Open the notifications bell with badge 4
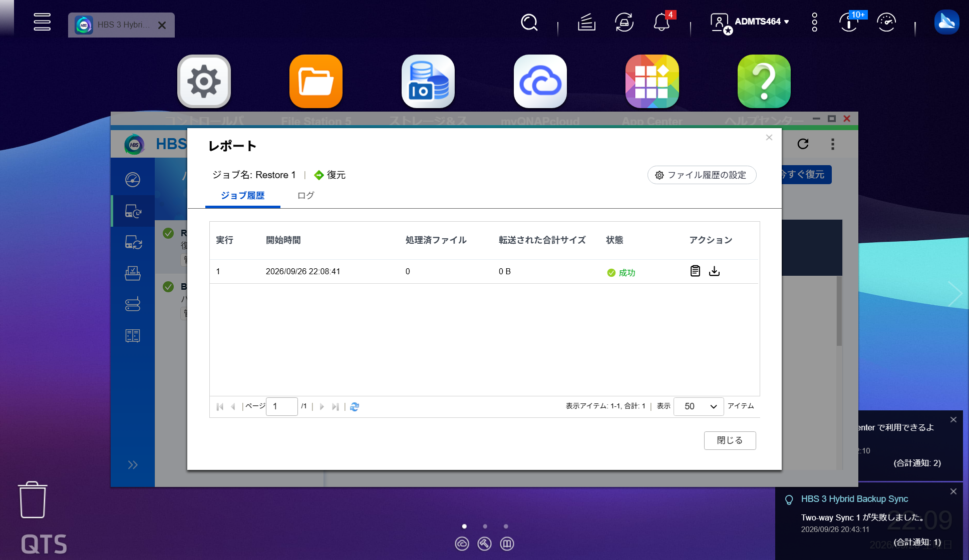 tap(662, 23)
